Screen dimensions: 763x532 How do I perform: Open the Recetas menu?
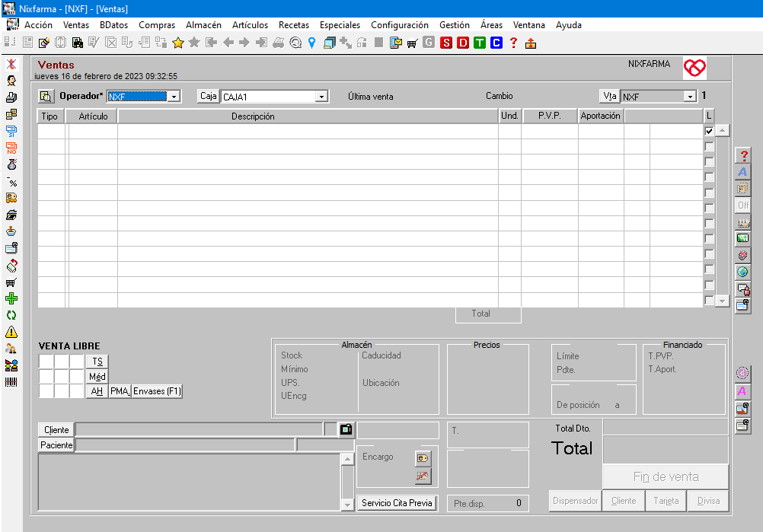(293, 25)
